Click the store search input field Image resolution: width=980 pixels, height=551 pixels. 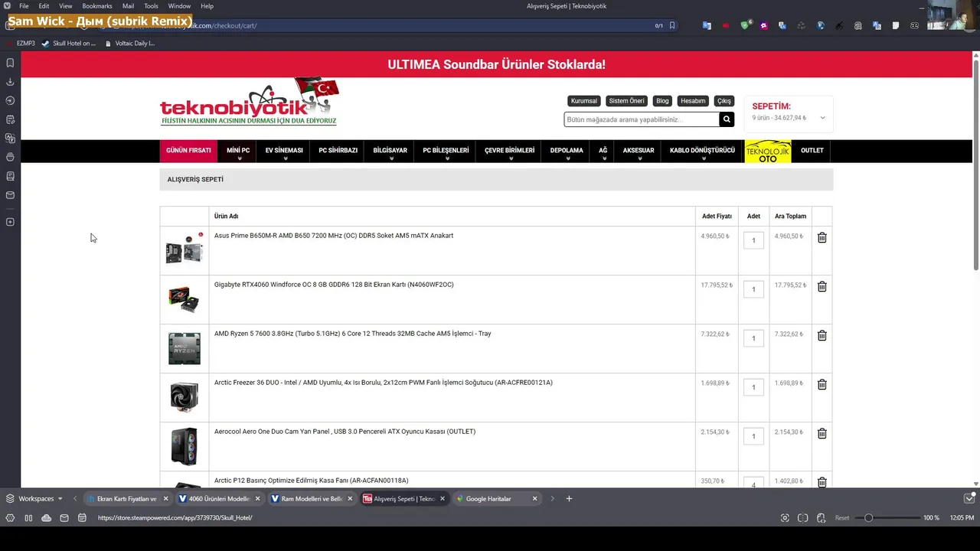(642, 119)
